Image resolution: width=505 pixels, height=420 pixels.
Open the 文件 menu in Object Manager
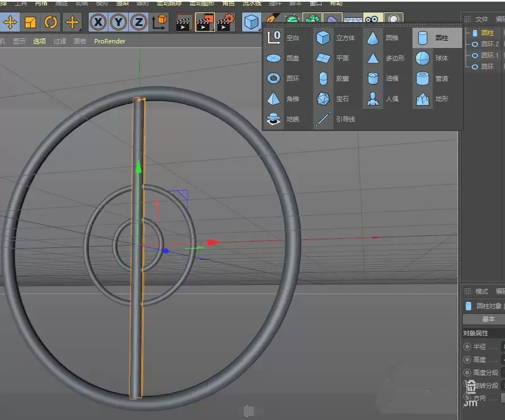click(482, 19)
